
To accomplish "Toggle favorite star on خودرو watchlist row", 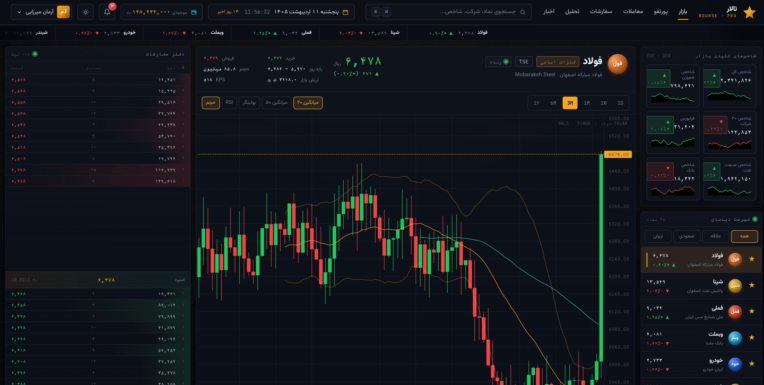I will pyautogui.click(x=751, y=365).
